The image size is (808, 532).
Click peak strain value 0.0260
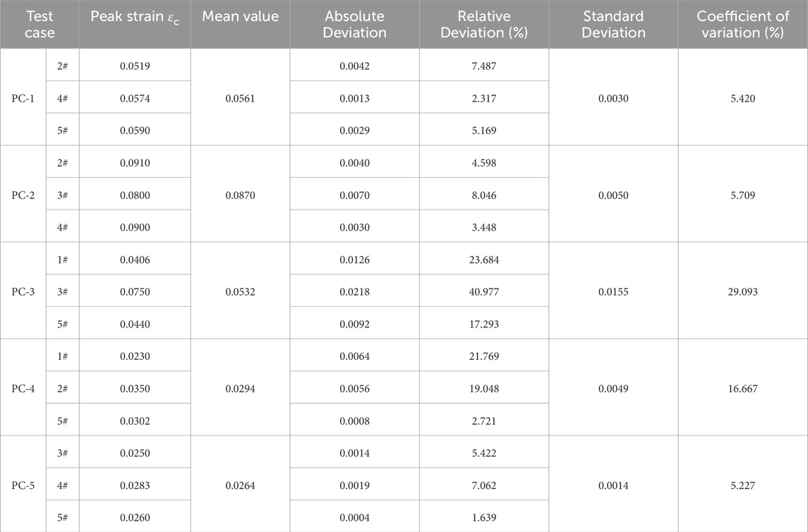coord(135,518)
